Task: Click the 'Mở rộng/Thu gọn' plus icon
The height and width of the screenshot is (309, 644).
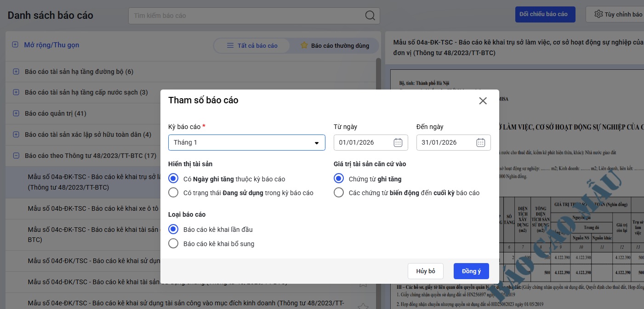Action: click(15, 45)
